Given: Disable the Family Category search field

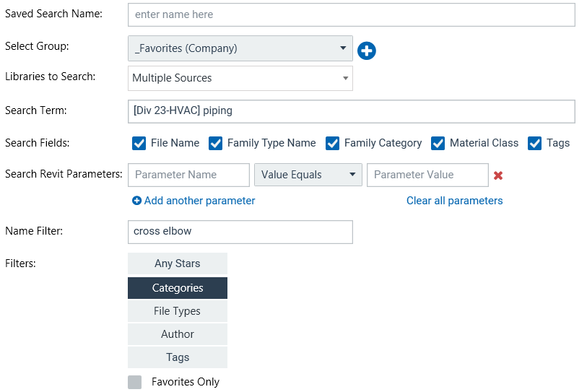Looking at the screenshot, I should point(332,143).
